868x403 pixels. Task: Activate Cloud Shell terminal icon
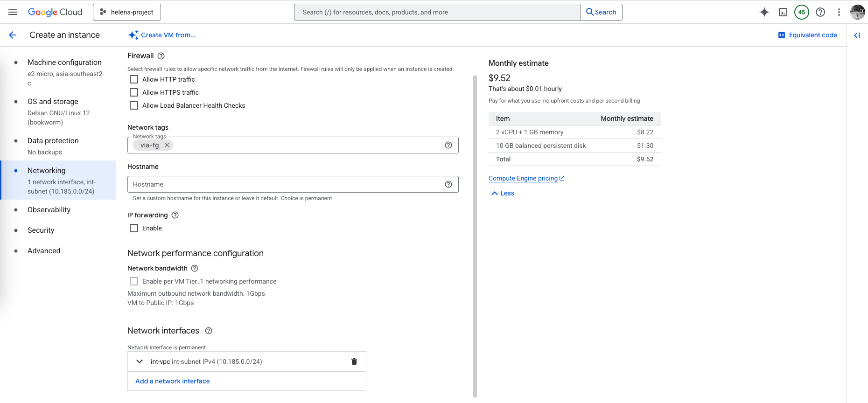pyautogui.click(x=783, y=12)
